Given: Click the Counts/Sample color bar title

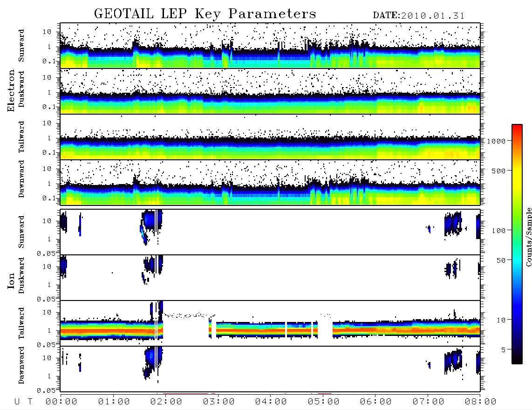Looking at the screenshot, I should click(x=529, y=237).
